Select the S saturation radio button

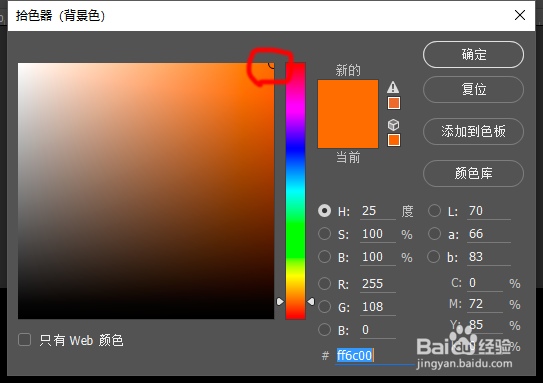tap(324, 234)
